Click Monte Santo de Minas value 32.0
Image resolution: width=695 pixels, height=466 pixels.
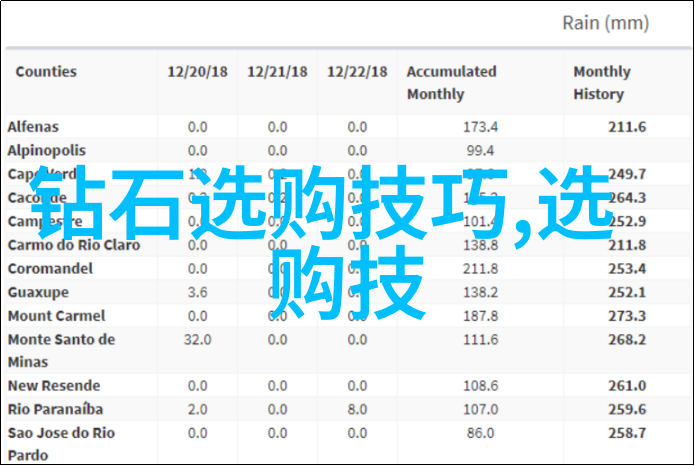pyautogui.click(x=197, y=340)
